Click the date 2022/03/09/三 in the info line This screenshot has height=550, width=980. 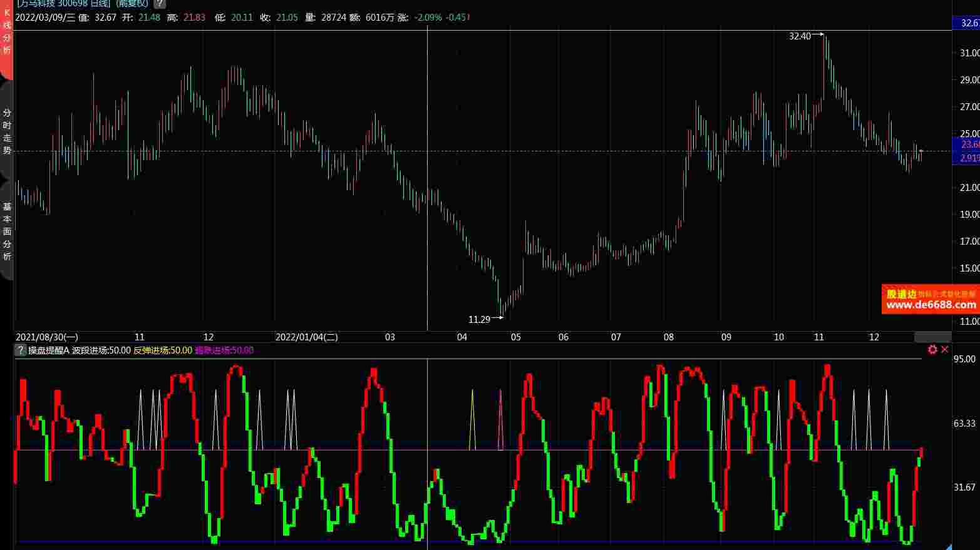point(45,18)
